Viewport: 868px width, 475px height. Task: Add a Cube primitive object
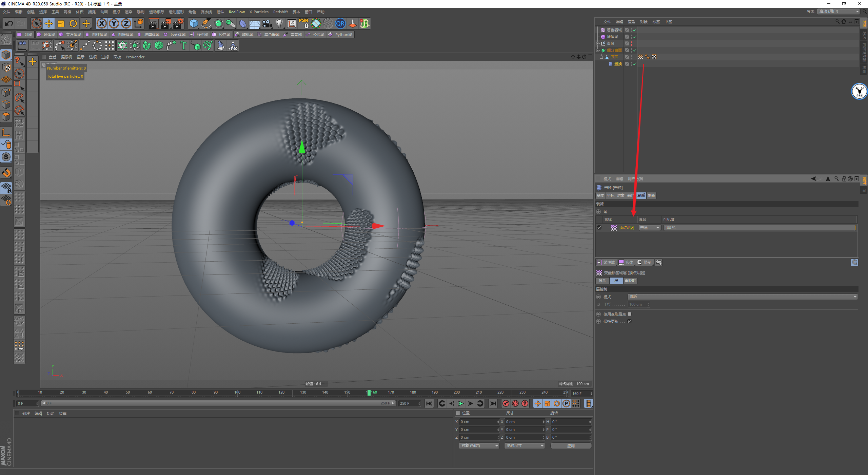click(194, 23)
